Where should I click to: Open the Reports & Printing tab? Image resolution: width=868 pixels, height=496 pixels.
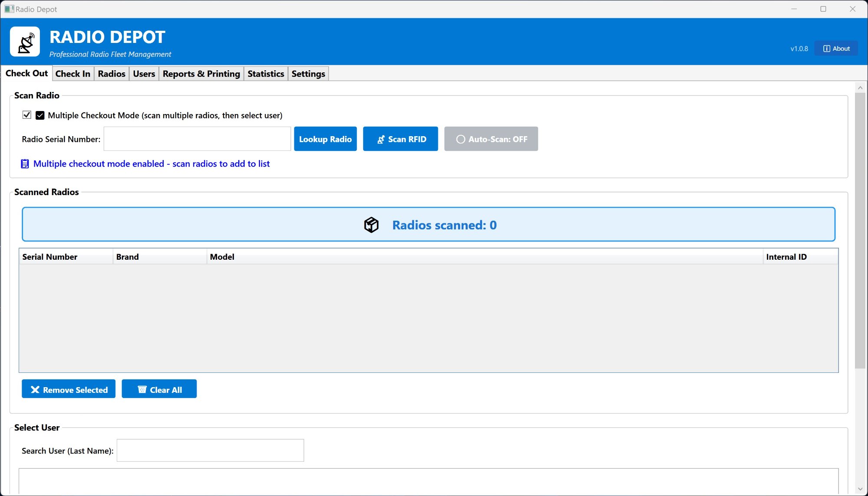click(201, 74)
